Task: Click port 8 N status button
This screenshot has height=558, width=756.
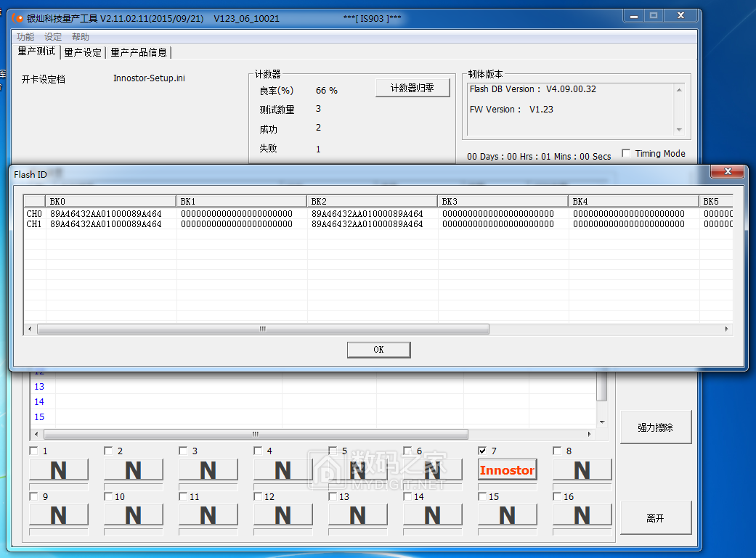Action: point(582,470)
